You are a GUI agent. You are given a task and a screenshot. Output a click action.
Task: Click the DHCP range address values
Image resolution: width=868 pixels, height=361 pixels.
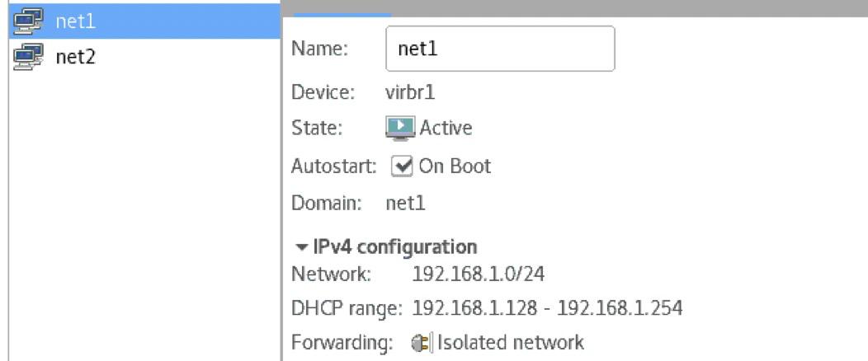tap(547, 308)
